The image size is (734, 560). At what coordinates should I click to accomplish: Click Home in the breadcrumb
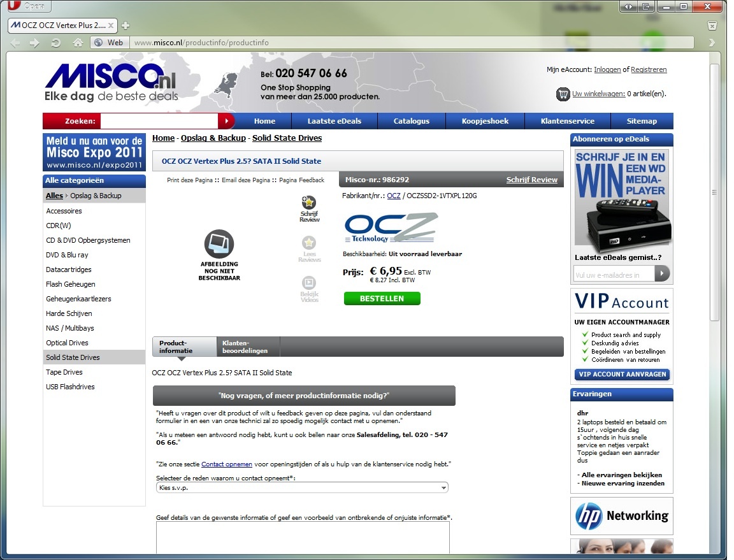[x=163, y=138]
